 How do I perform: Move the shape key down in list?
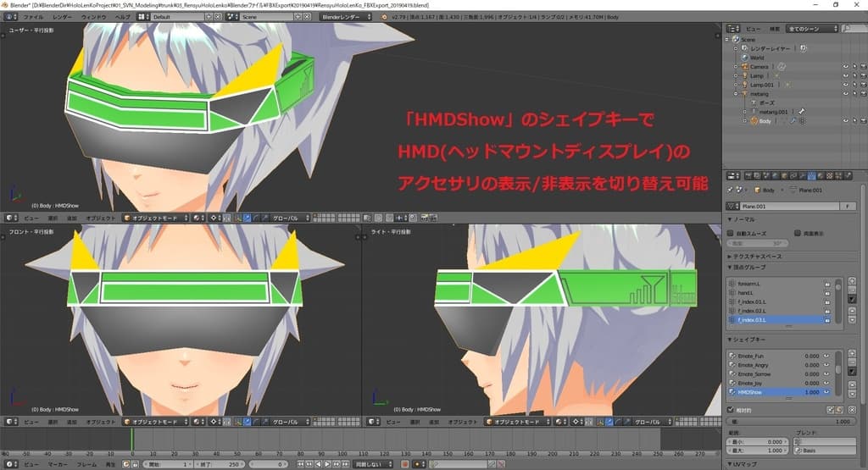[x=852, y=393]
